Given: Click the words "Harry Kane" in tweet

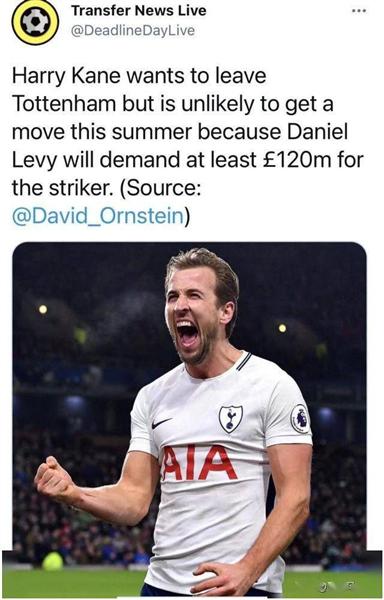Looking at the screenshot, I should click(x=66, y=75).
